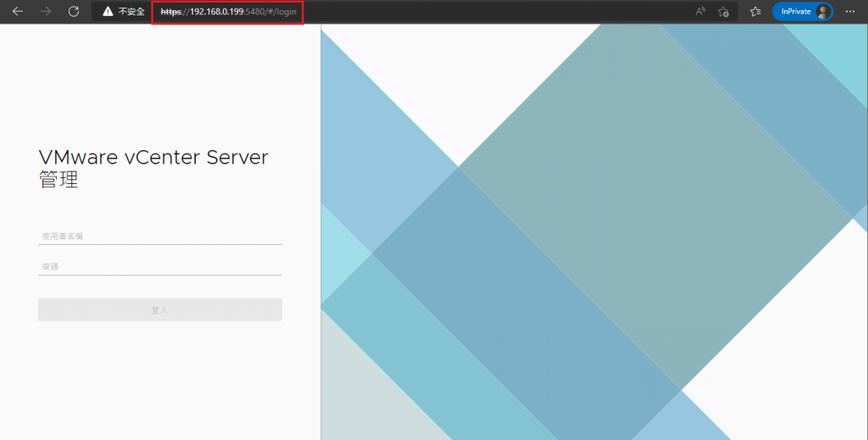Image resolution: width=868 pixels, height=440 pixels.
Task: Focus the 密碼 password field
Action: pyautogui.click(x=160, y=267)
